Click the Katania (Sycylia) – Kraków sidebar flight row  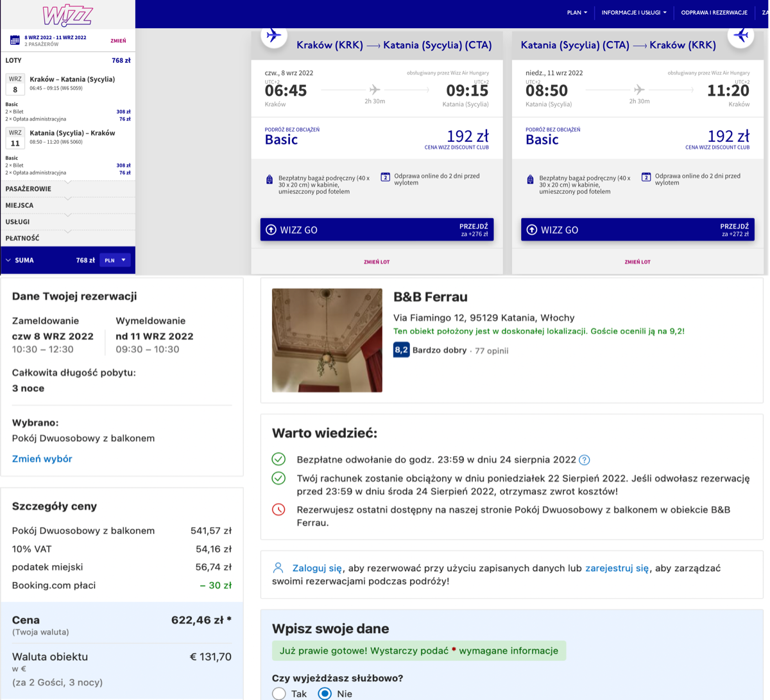pos(67,139)
